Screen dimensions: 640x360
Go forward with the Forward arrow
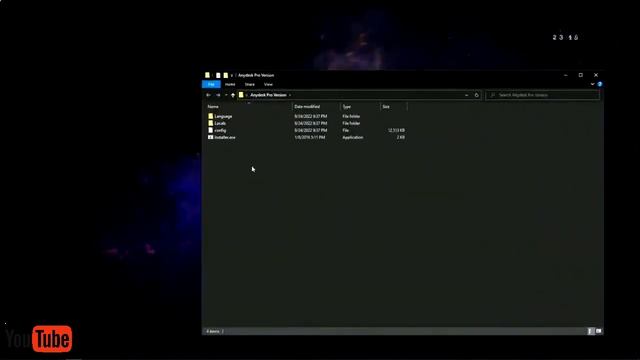tap(218, 95)
